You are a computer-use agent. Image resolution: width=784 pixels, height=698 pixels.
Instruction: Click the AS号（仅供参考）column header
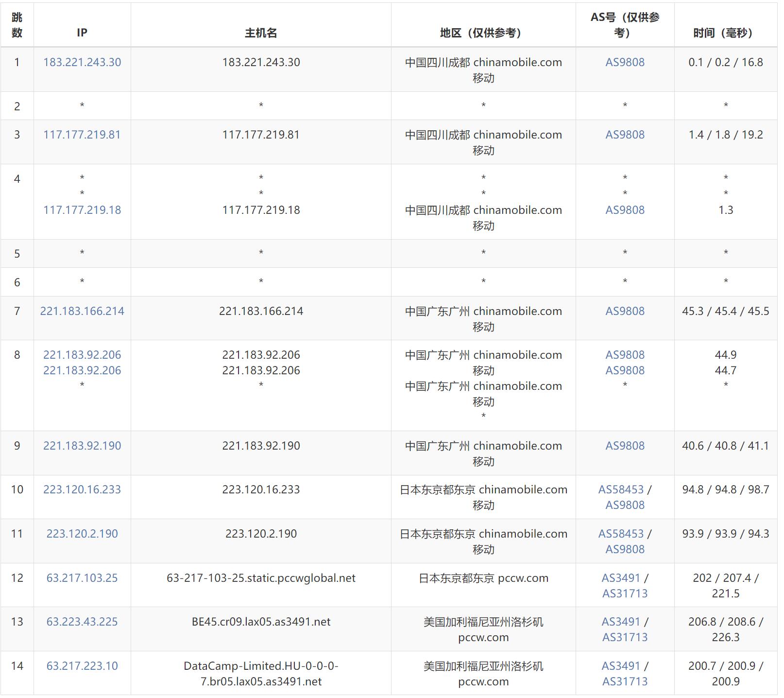[625, 25]
